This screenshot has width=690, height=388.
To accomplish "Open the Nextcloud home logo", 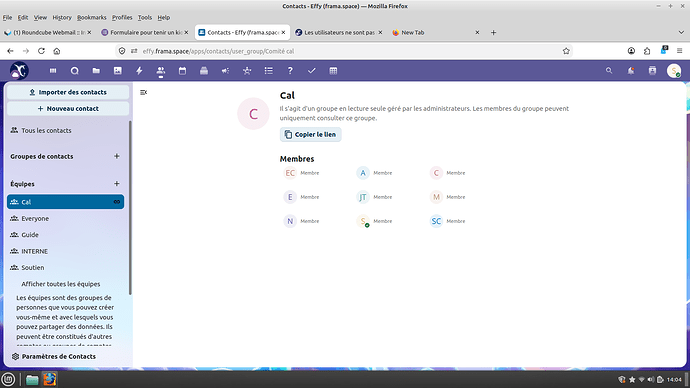I will tap(19, 70).
